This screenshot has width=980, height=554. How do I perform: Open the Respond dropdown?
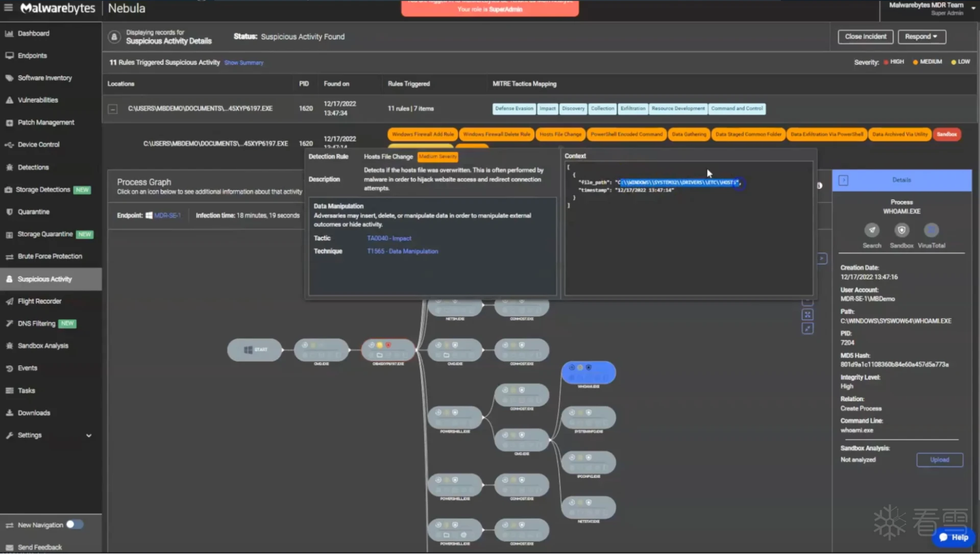921,37
